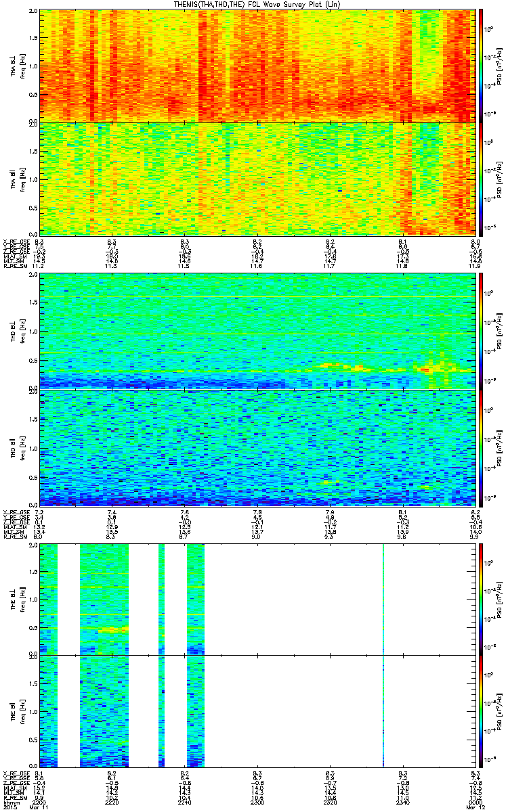Click the 2.0 tick on THA B-perpendicular axis
This screenshot has height=812, width=508.
33,12
